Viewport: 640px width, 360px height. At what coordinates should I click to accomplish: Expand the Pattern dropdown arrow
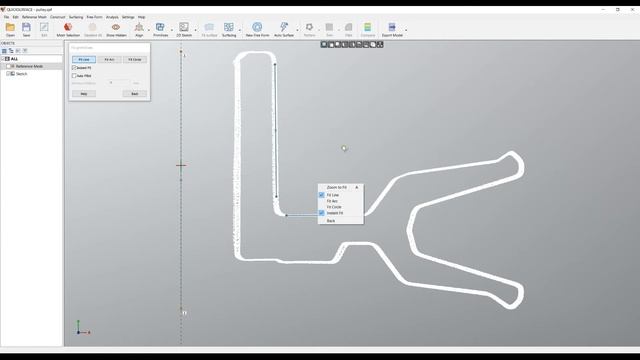(x=319, y=30)
